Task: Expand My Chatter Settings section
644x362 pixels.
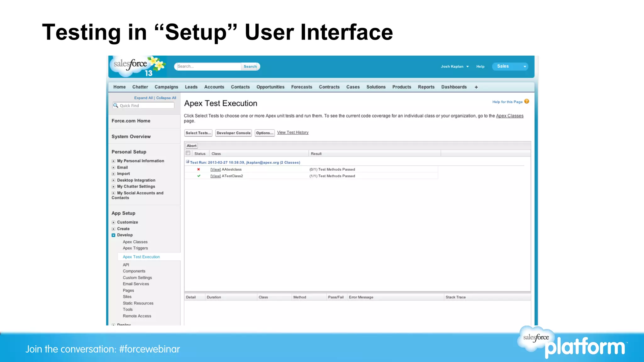Action: coord(114,187)
